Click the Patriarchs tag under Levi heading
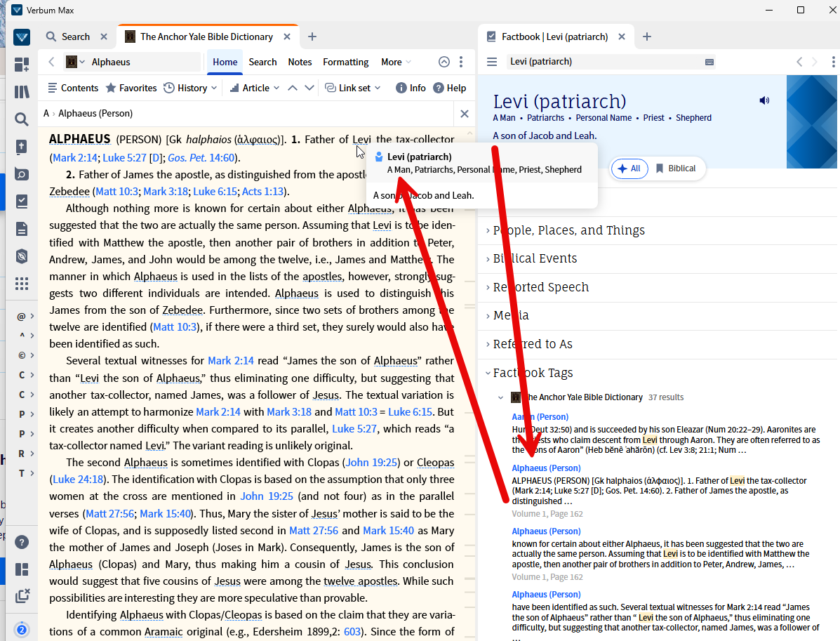Screen dimensions: 840x641 tap(545, 118)
